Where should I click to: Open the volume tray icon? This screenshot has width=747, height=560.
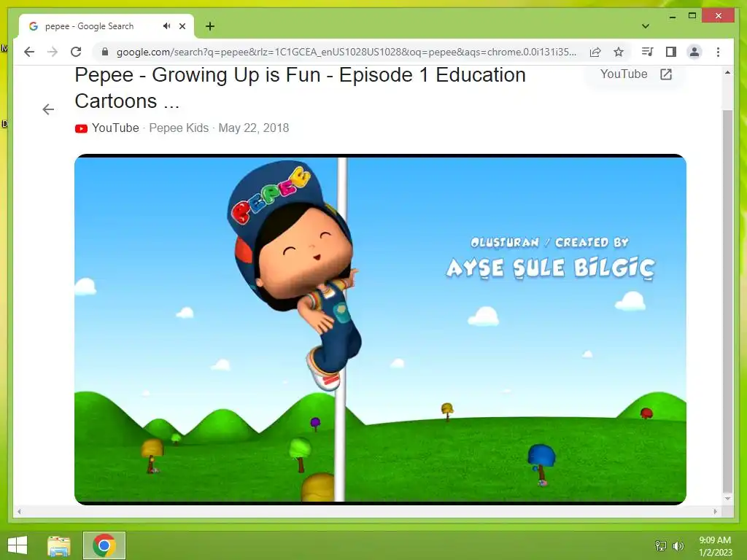tap(678, 545)
